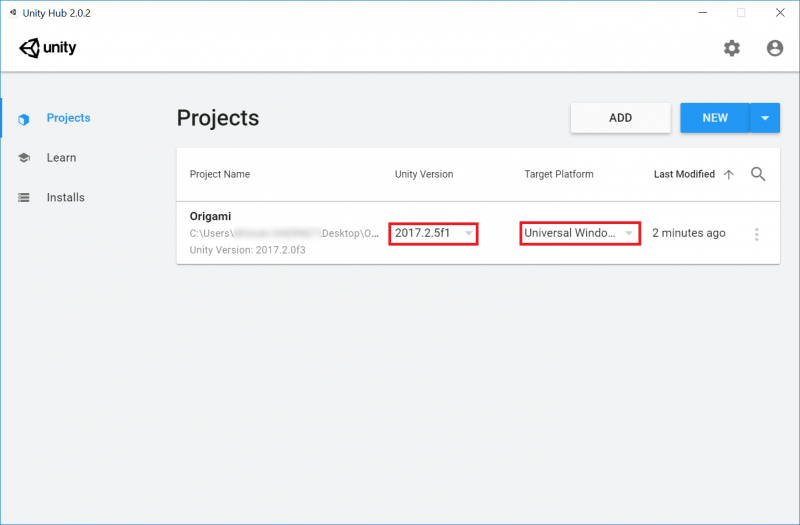Open the Installs section
This screenshot has width=800, height=525.
coord(65,197)
